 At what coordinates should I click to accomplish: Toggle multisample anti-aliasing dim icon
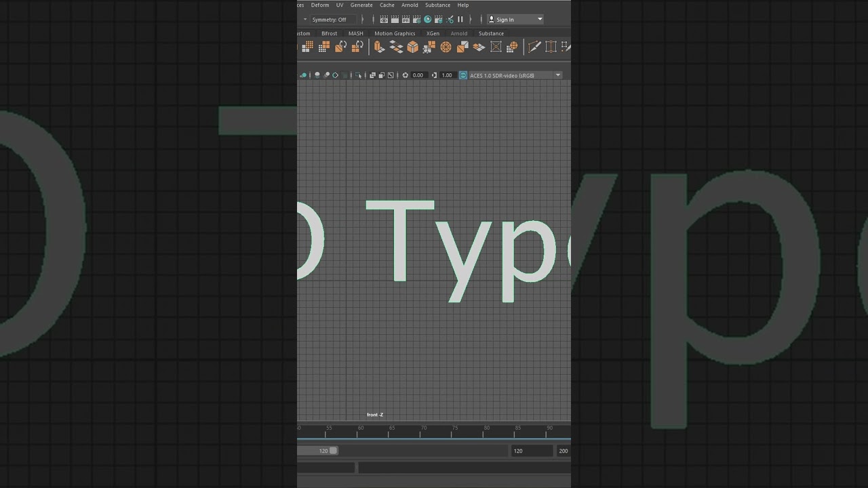344,75
